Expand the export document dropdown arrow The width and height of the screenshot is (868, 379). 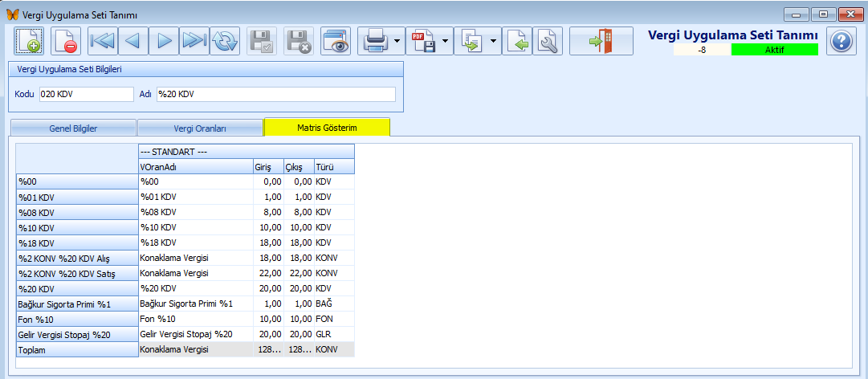[493, 41]
